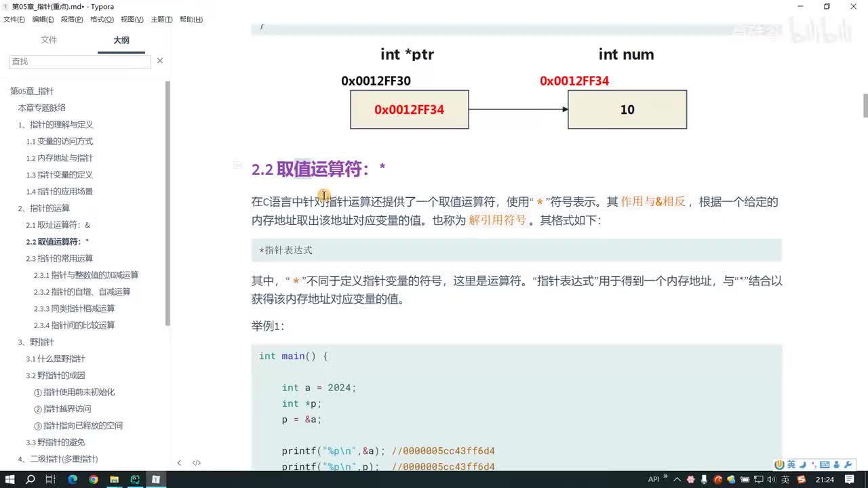Toggle half/full-width moon icon on IME bar
Viewport: 868px width, 488px height.
tap(802, 464)
